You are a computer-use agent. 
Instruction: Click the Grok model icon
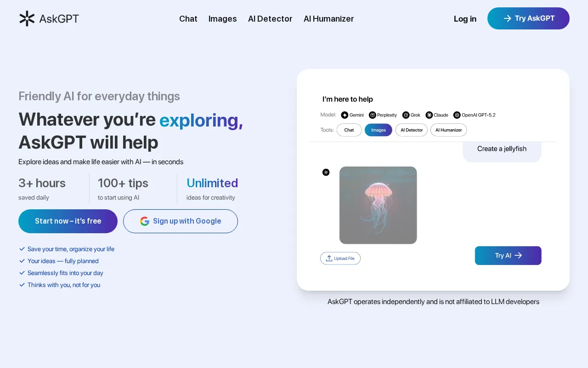coord(406,115)
